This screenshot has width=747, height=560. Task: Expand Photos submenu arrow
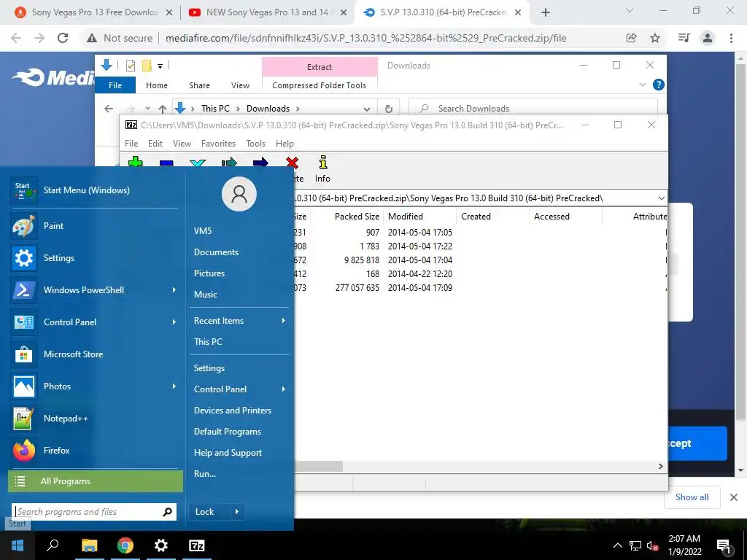coord(174,386)
